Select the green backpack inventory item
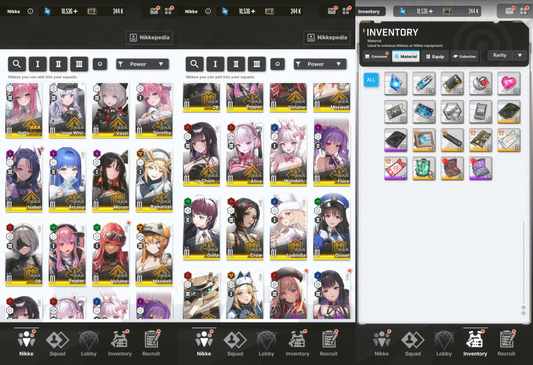 click(x=424, y=168)
